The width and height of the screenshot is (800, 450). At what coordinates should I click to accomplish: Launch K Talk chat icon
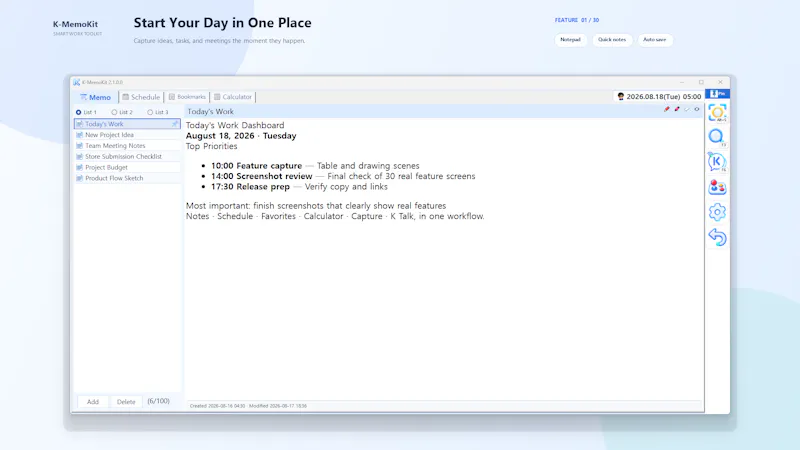click(717, 162)
